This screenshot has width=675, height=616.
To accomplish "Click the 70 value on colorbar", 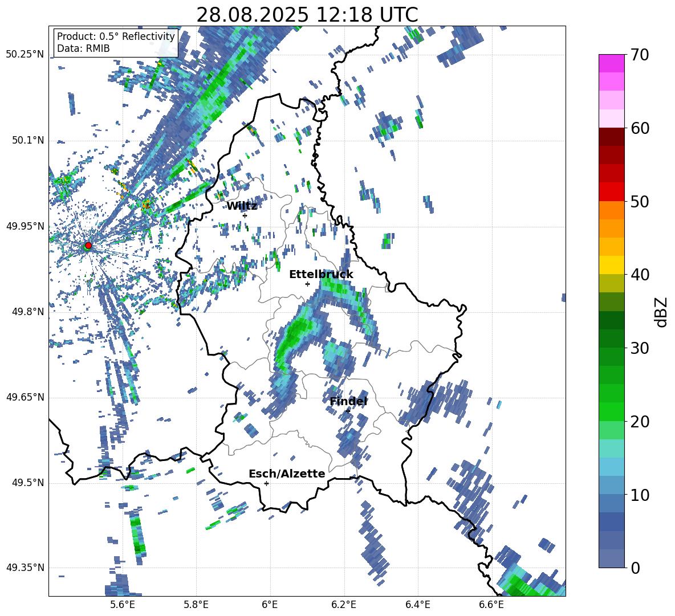I will coord(639,55).
